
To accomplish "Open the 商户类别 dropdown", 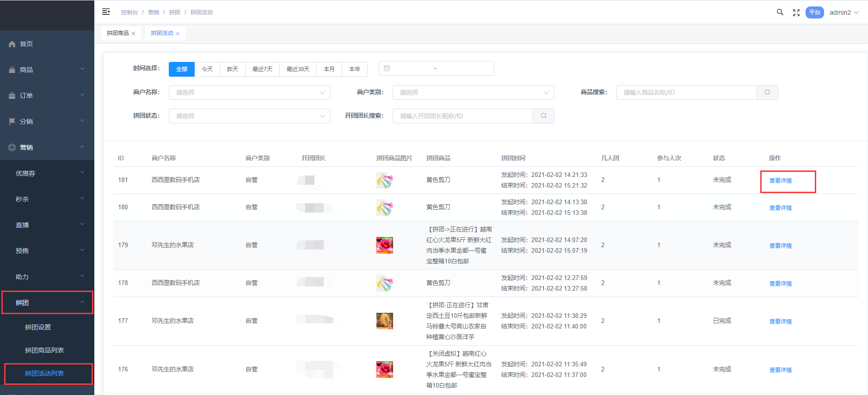I will [x=473, y=92].
